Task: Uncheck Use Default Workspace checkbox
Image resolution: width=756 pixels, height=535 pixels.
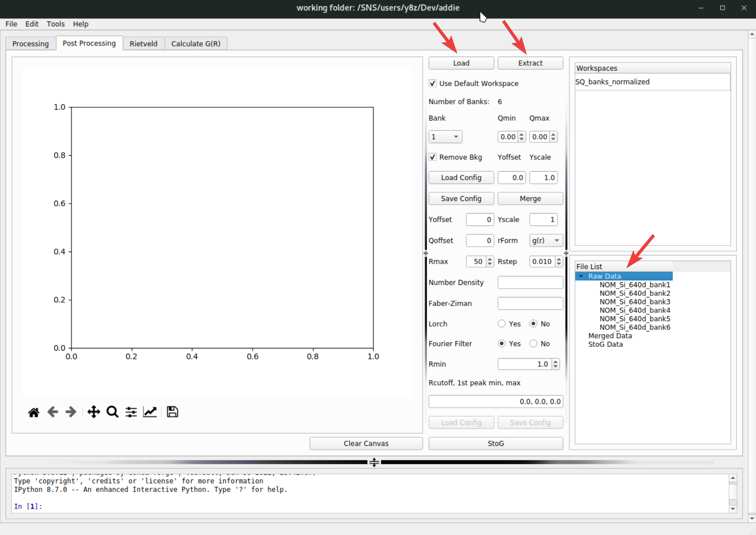Action: pos(433,83)
